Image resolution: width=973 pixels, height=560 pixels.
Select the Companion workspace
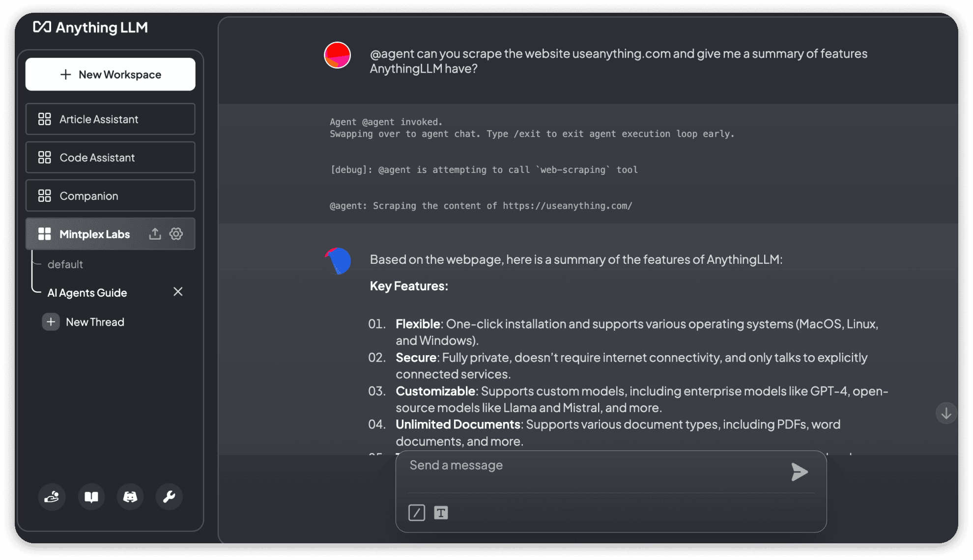[110, 196]
